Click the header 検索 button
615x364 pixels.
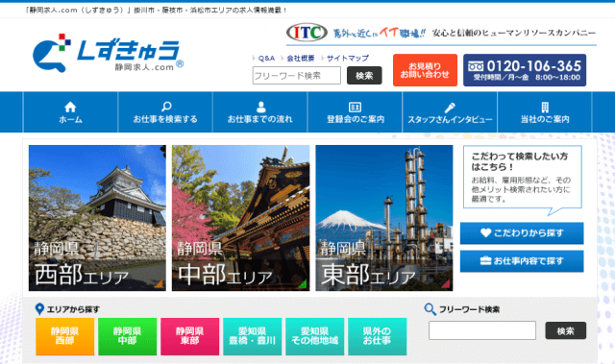click(x=364, y=76)
